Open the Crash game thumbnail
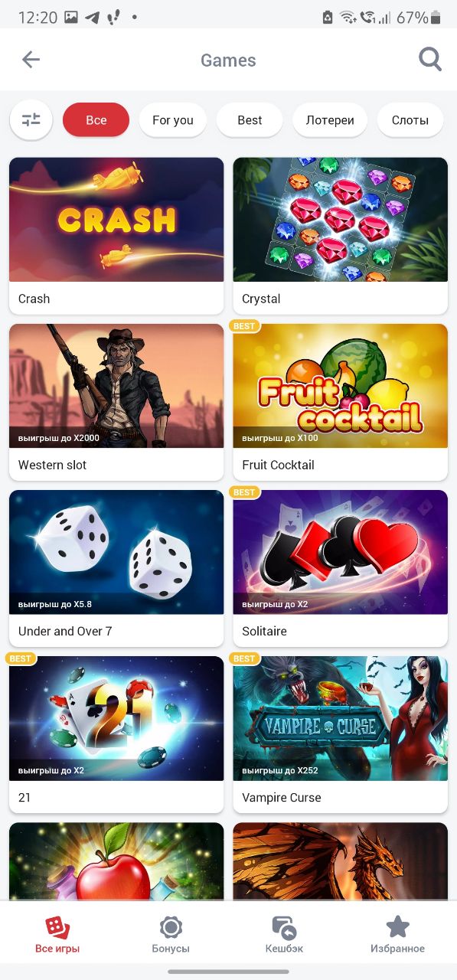 point(116,220)
